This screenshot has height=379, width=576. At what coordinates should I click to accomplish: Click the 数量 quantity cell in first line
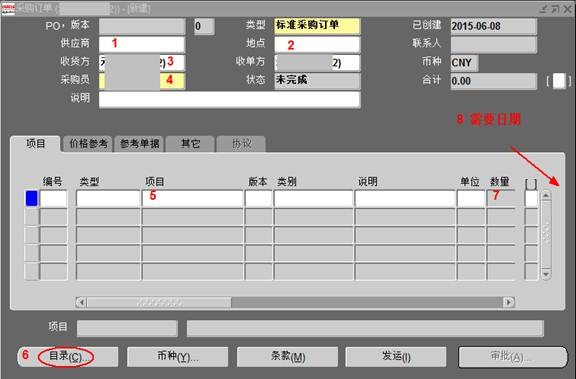pyautogui.click(x=501, y=198)
